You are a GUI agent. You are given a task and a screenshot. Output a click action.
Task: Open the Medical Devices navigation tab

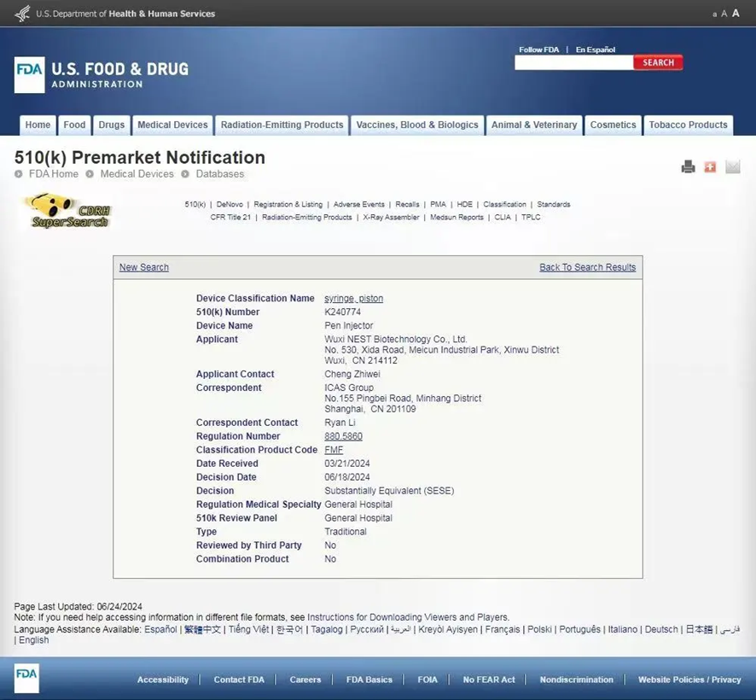pyautogui.click(x=172, y=125)
